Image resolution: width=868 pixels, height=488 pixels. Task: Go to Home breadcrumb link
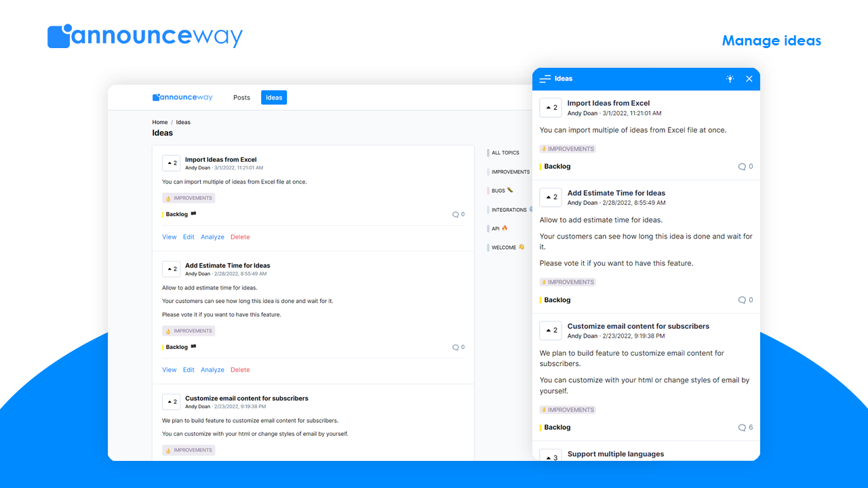160,123
